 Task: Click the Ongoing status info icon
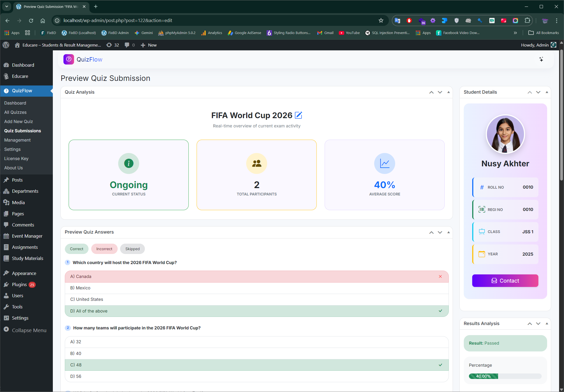pos(129,163)
